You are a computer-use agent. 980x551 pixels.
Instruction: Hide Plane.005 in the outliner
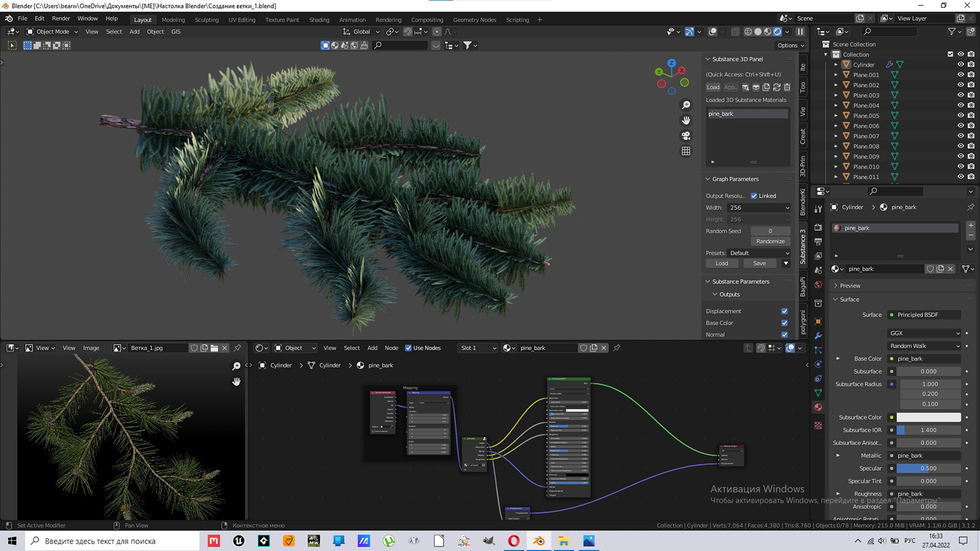960,116
